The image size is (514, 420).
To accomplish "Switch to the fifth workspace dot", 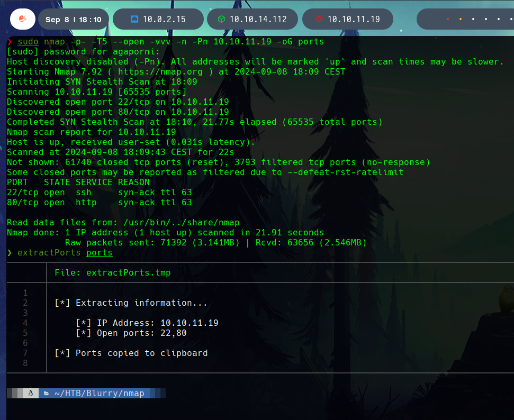I will click(499, 19).
